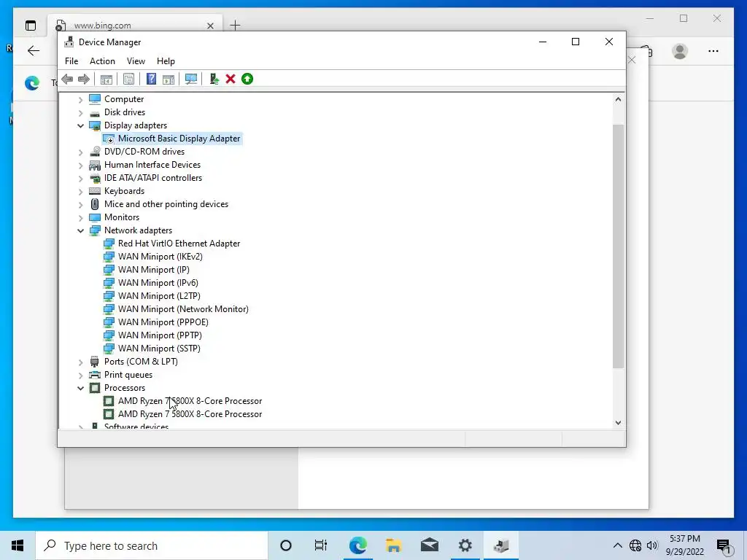Close the www.bing.com tab

210,26
